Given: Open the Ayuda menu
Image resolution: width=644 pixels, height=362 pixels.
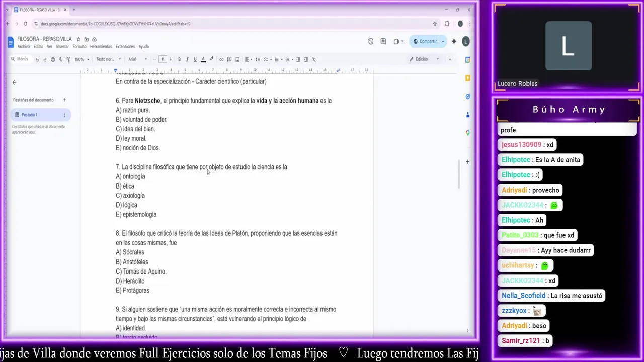Looking at the screenshot, I should (144, 47).
